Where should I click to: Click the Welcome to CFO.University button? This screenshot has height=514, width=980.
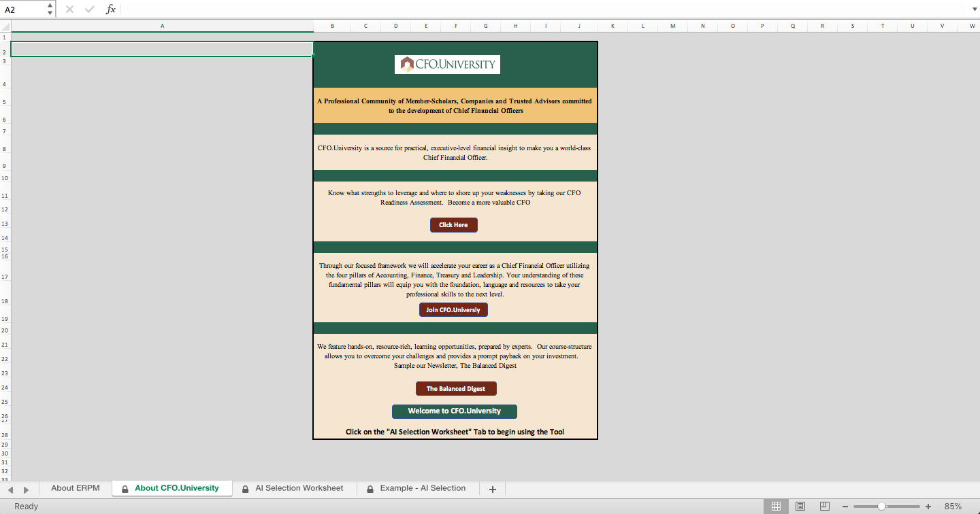click(x=455, y=411)
